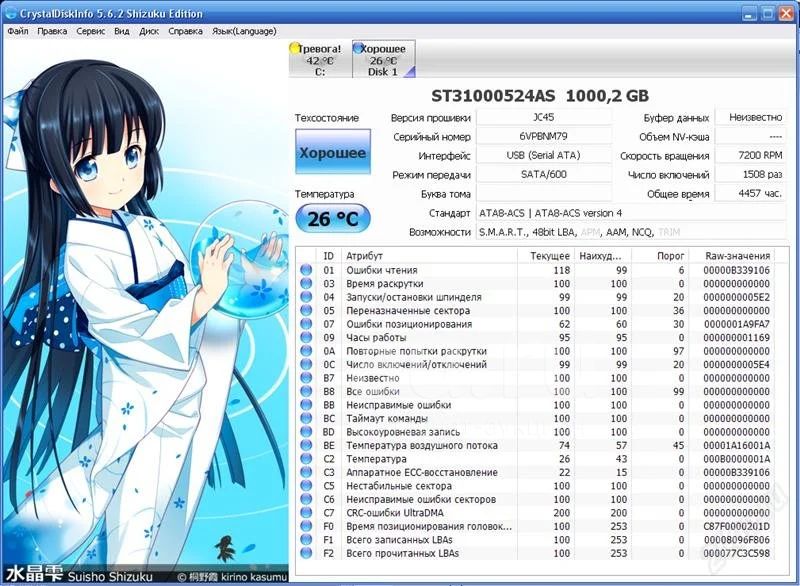Screen dimensions: 800x586
Task: Click status orb for BB Неисправимые ошибки
Action: [306, 405]
